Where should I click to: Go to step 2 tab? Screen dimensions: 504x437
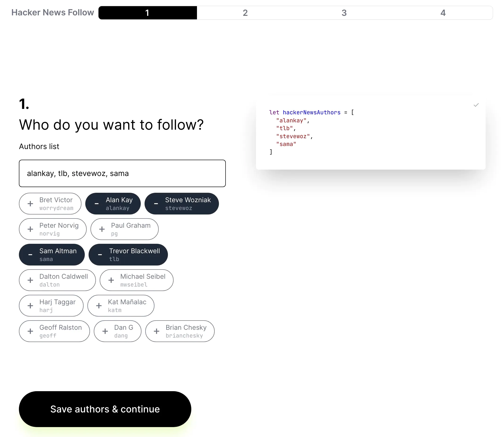(245, 13)
